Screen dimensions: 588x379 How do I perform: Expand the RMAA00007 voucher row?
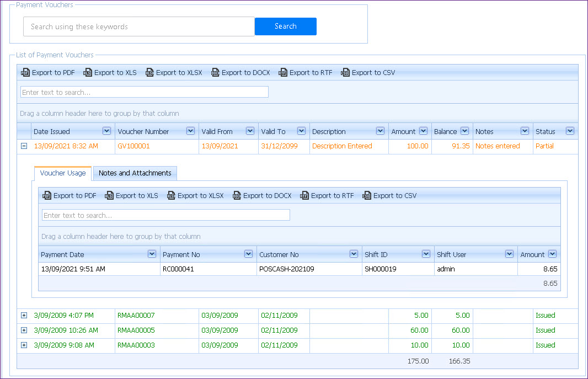click(24, 316)
